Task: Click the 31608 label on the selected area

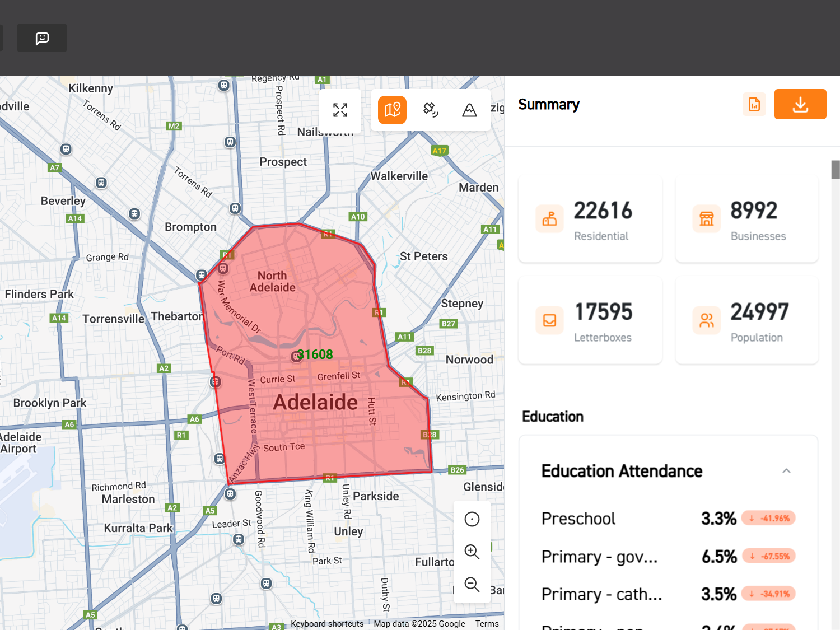Action: [x=315, y=354]
